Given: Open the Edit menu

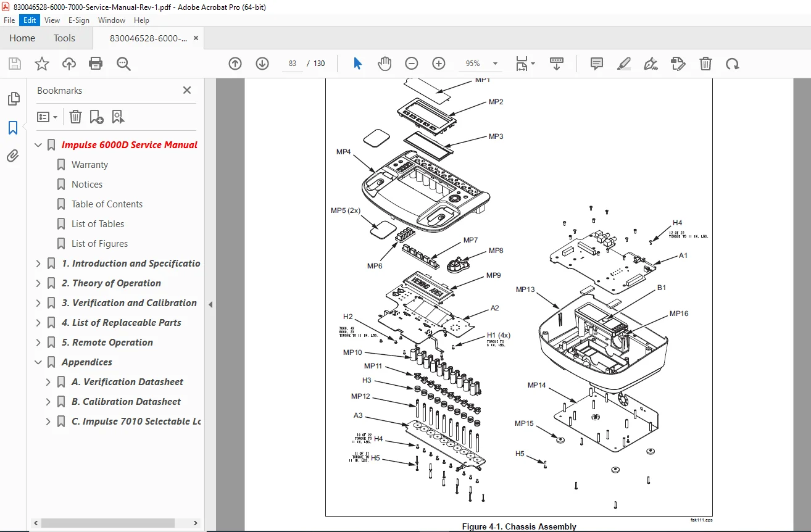Looking at the screenshot, I should [x=29, y=20].
